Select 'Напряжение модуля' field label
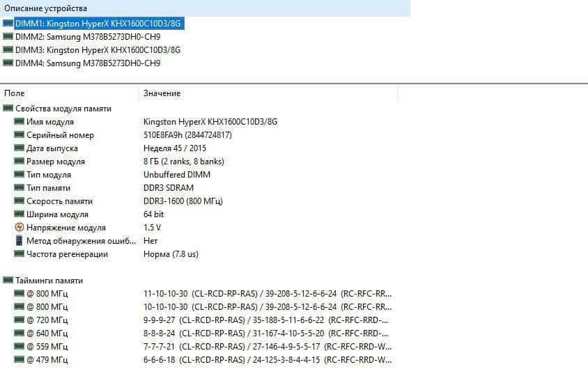The width and height of the screenshot is (588, 376). (66, 228)
